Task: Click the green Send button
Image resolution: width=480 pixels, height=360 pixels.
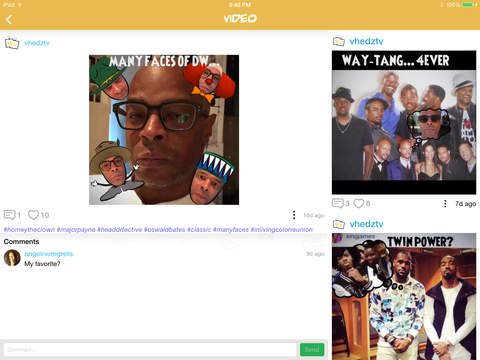Action: [x=312, y=349]
